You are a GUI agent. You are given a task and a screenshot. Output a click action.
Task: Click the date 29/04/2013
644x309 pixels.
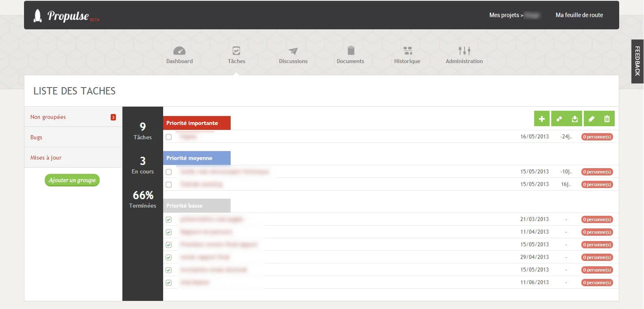tap(535, 257)
